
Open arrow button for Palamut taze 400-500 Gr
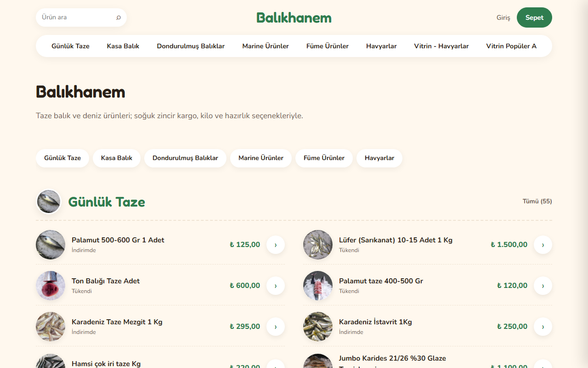pos(543,286)
